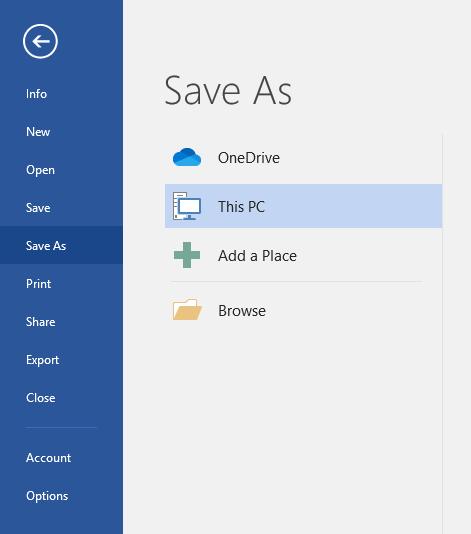Click the OneDrive cloud icon
The height and width of the screenshot is (534, 471).
point(187,157)
